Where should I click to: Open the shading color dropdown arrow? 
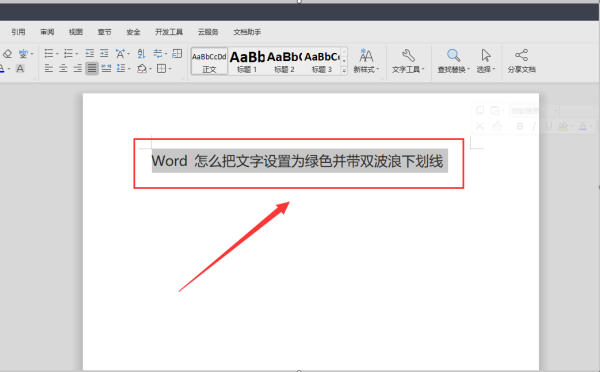pyautogui.click(x=150, y=69)
